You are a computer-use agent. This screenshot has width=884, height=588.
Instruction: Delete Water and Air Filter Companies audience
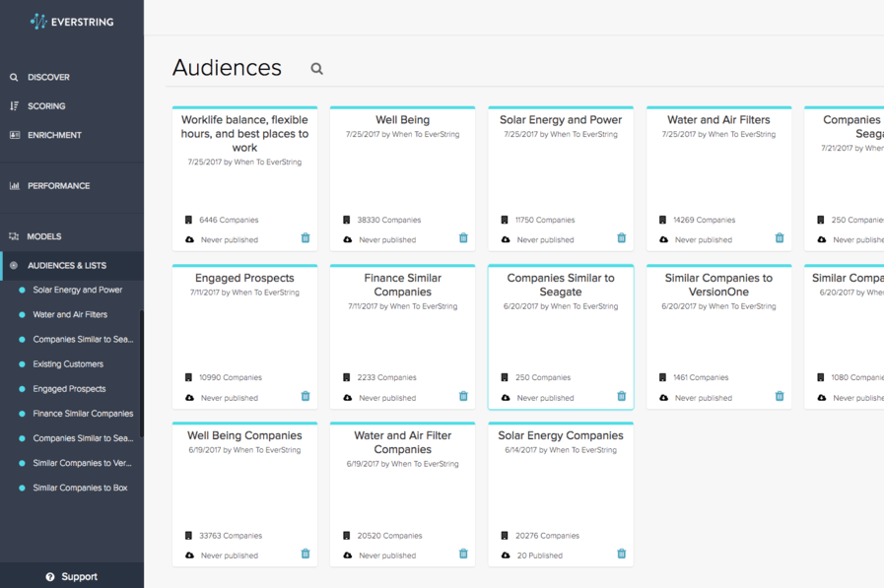click(x=463, y=554)
